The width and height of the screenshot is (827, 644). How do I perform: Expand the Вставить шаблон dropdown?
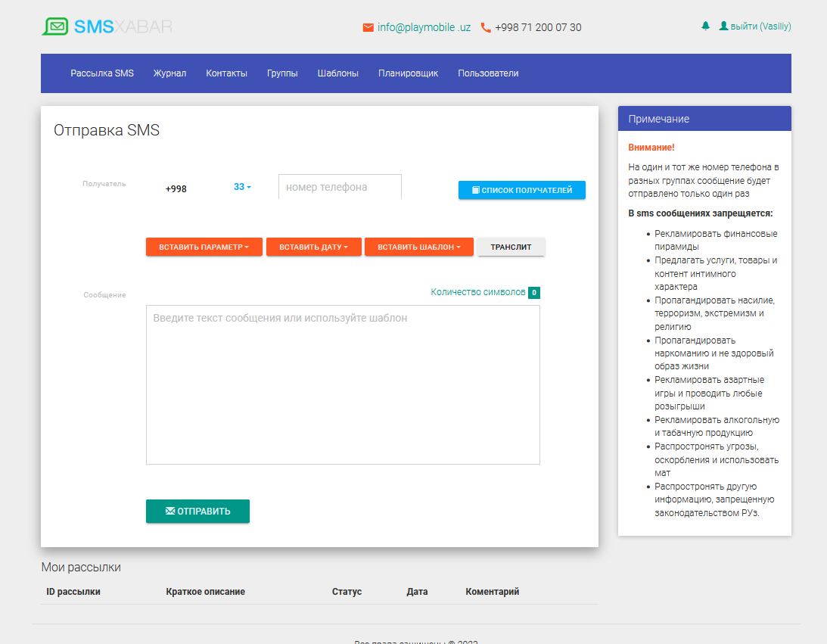(x=418, y=247)
